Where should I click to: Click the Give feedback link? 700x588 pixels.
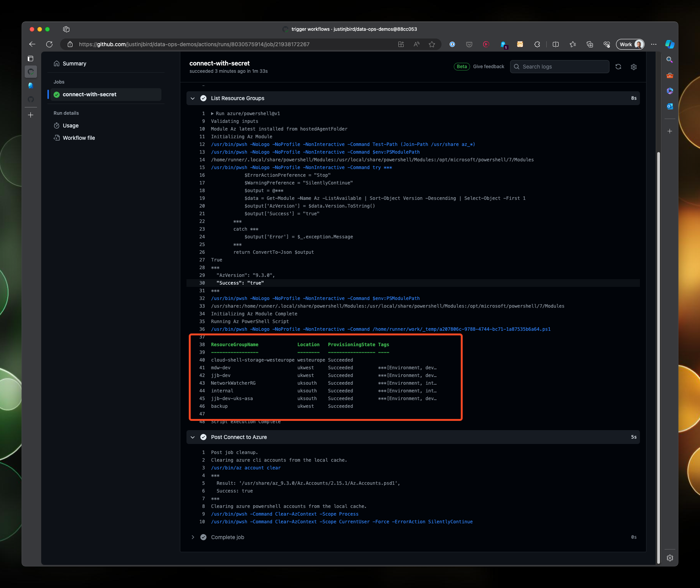pos(488,67)
